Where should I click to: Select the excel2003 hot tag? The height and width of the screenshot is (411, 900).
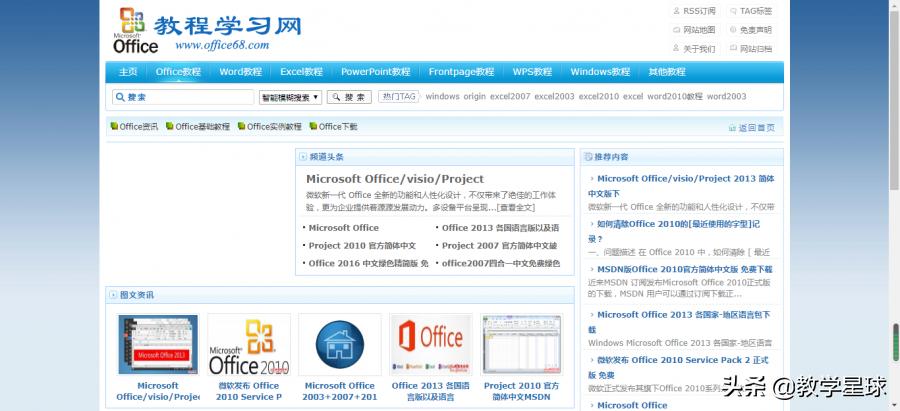pos(554,96)
